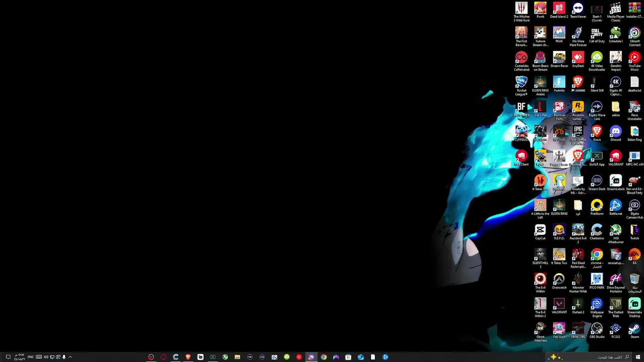644x362 pixels.
Task: Open Monster Hunter Wilds icon
Action: 578,283
